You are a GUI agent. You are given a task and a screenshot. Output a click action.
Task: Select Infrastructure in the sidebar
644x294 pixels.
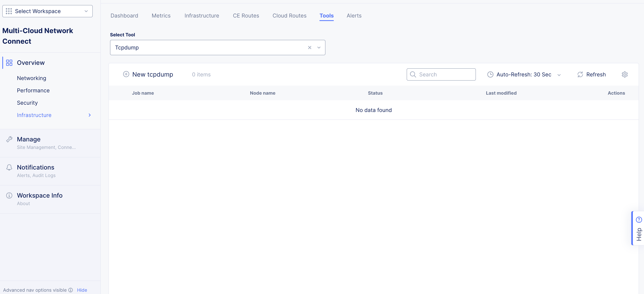coord(34,115)
